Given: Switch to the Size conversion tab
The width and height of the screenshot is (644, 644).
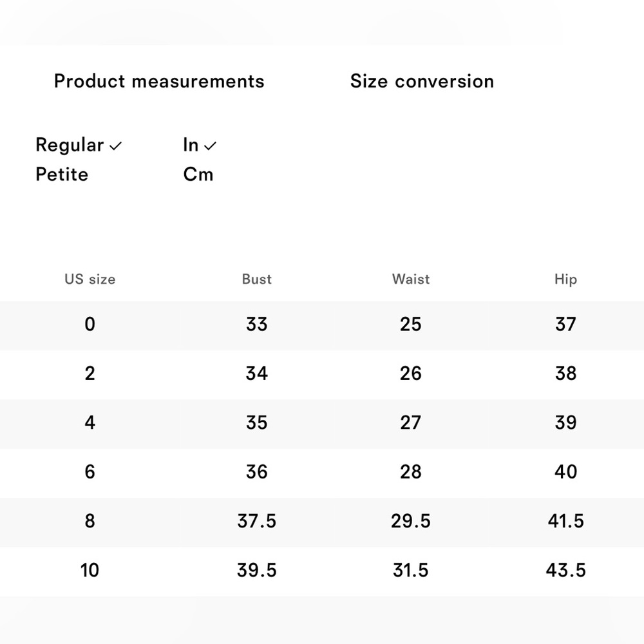Looking at the screenshot, I should pyautogui.click(x=422, y=81).
